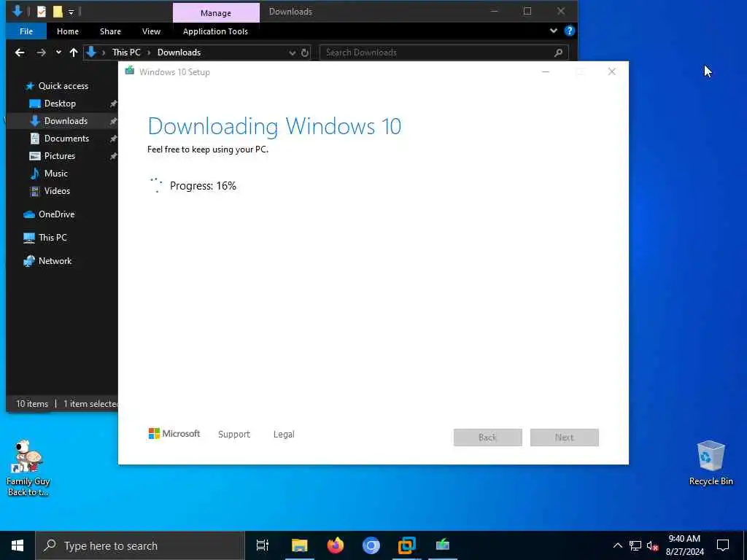Click the Properties quick access toolbar icon
747x560 pixels.
[42, 11]
